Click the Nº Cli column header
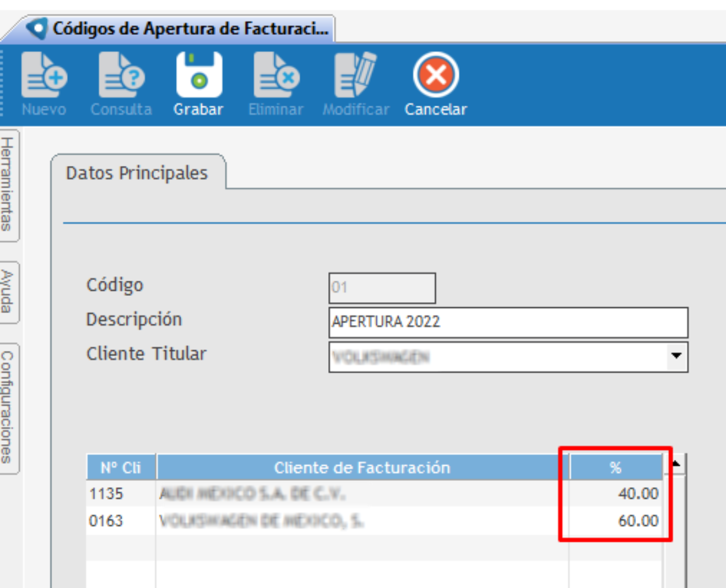Image resolution: width=726 pixels, height=588 pixels. 121,468
